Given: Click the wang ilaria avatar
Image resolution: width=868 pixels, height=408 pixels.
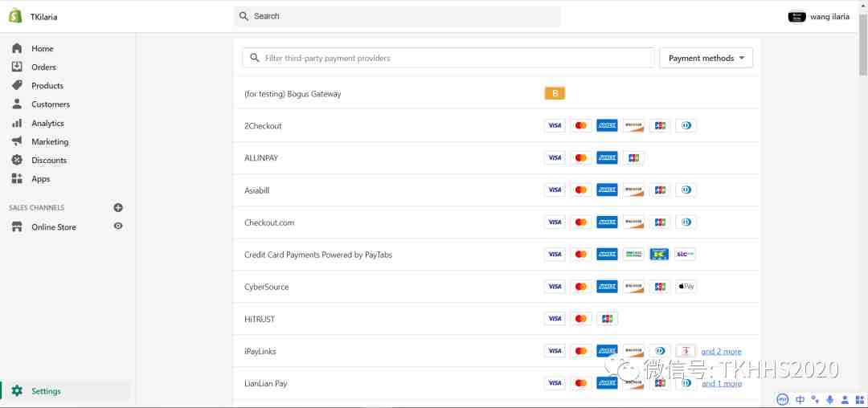Looking at the screenshot, I should tap(796, 17).
